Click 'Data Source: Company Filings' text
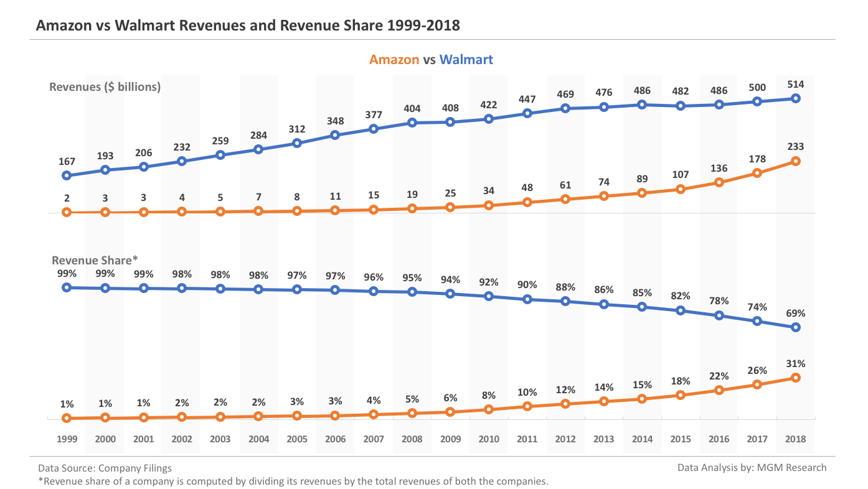The image size is (868, 489). tap(105, 468)
